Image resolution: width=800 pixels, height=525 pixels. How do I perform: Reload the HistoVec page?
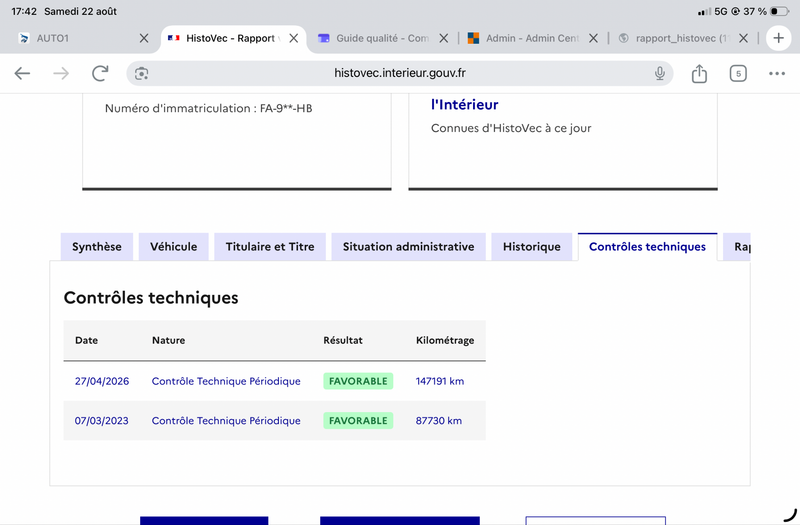101,73
